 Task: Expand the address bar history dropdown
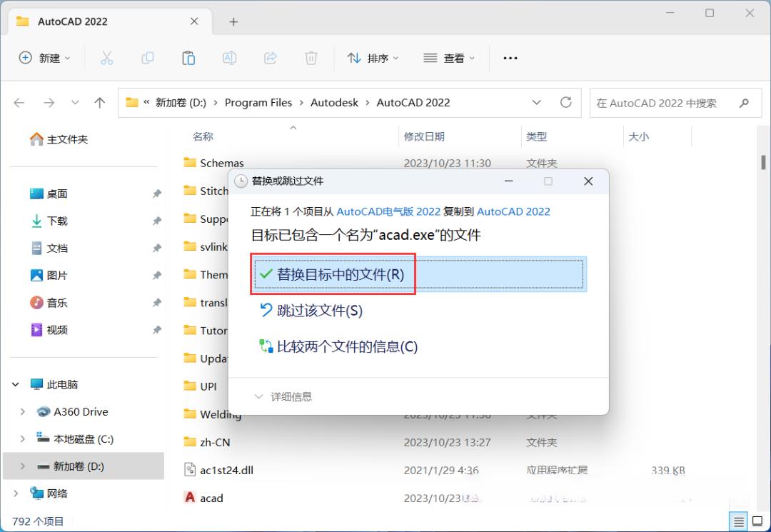536,102
